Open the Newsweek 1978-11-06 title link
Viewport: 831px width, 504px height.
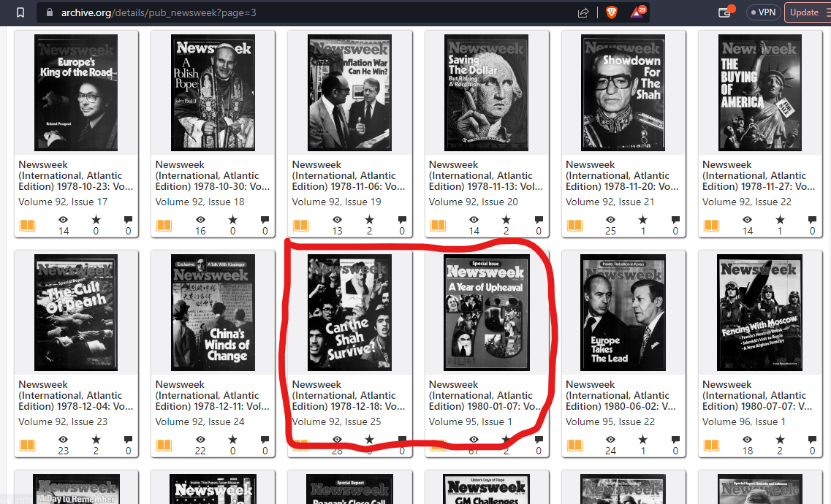pos(349,175)
